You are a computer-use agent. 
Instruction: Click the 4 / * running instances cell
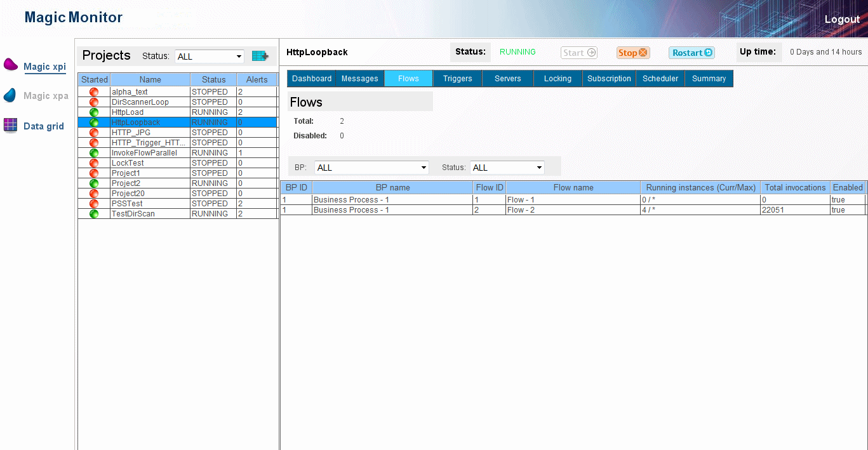[701, 210]
